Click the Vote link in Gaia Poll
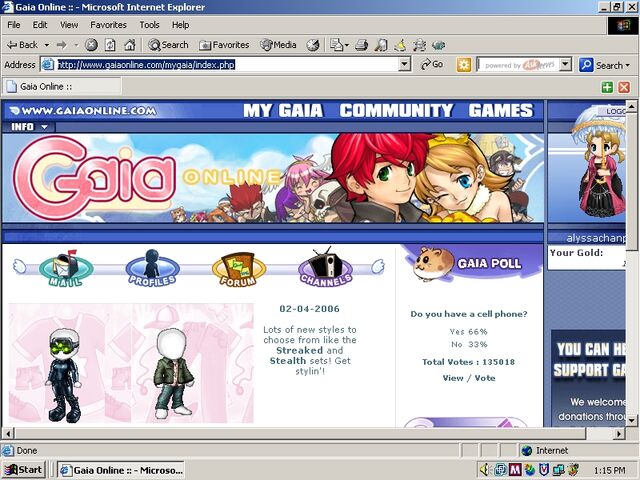The width and height of the screenshot is (640, 480). pos(485,378)
